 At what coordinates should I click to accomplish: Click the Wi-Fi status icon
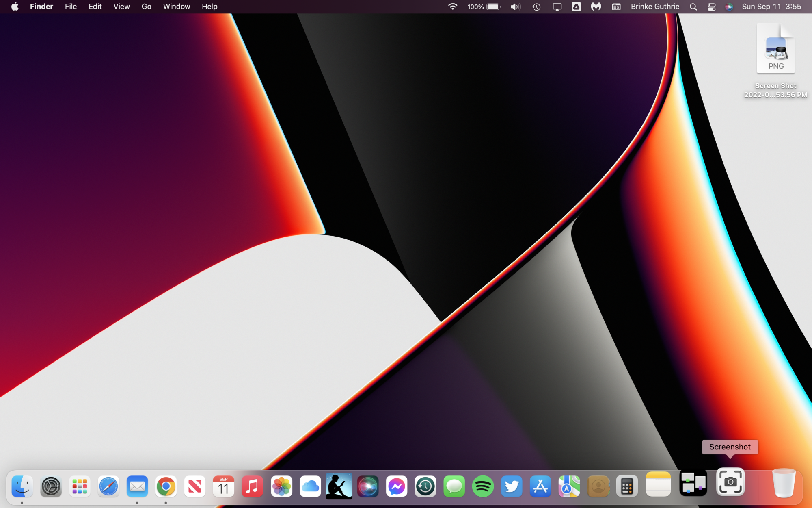[x=452, y=7]
